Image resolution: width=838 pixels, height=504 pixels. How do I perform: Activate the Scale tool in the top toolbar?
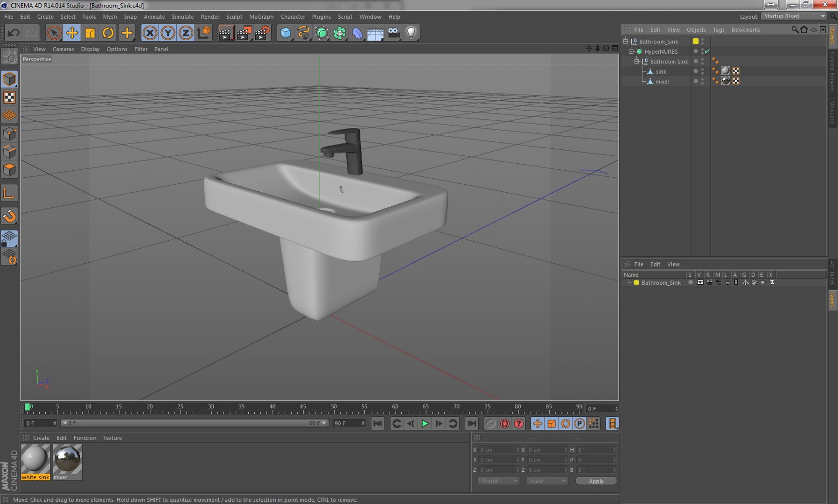coord(90,33)
